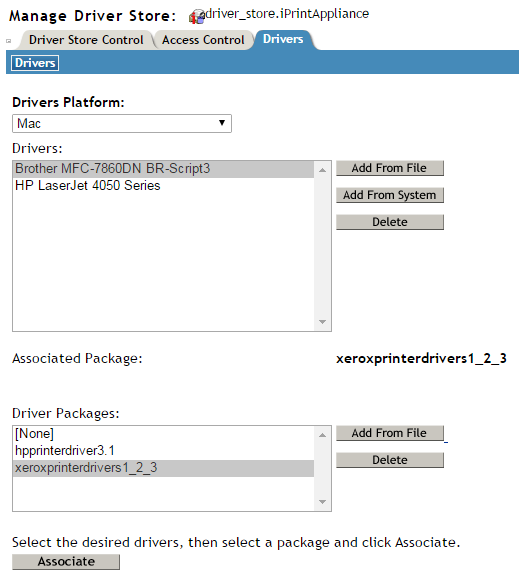Click Delete next to the Drivers list

click(390, 222)
